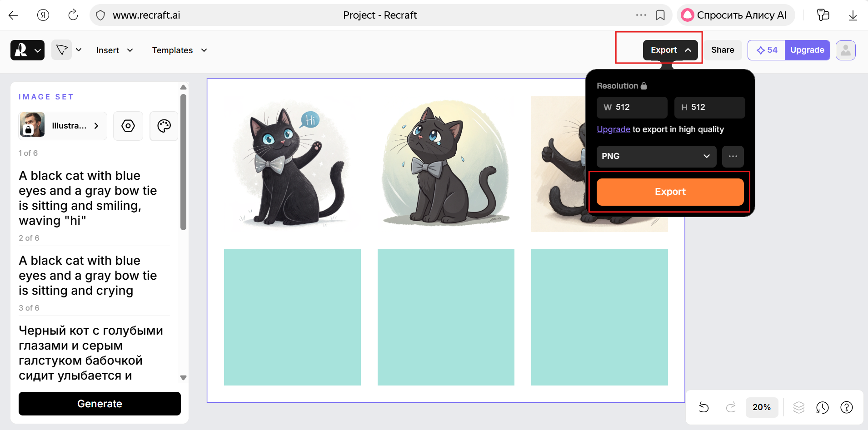Open the hexagon model settings icon

(128, 126)
